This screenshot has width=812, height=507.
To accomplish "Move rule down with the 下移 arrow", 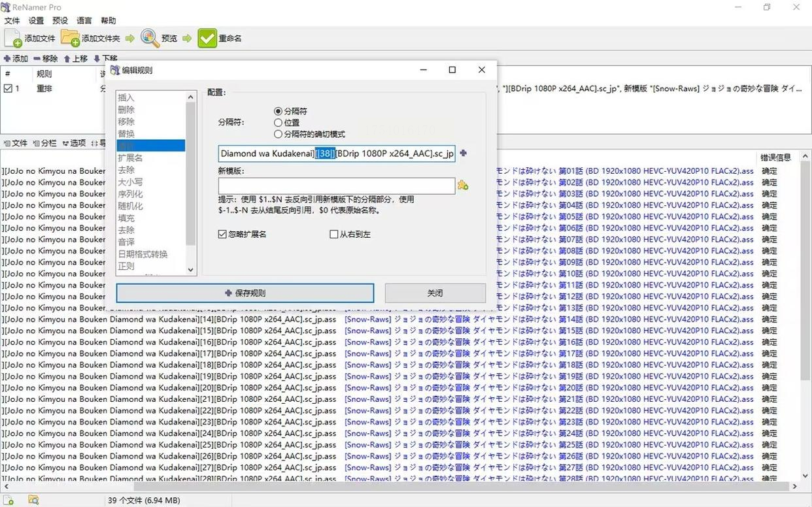I will tap(105, 59).
